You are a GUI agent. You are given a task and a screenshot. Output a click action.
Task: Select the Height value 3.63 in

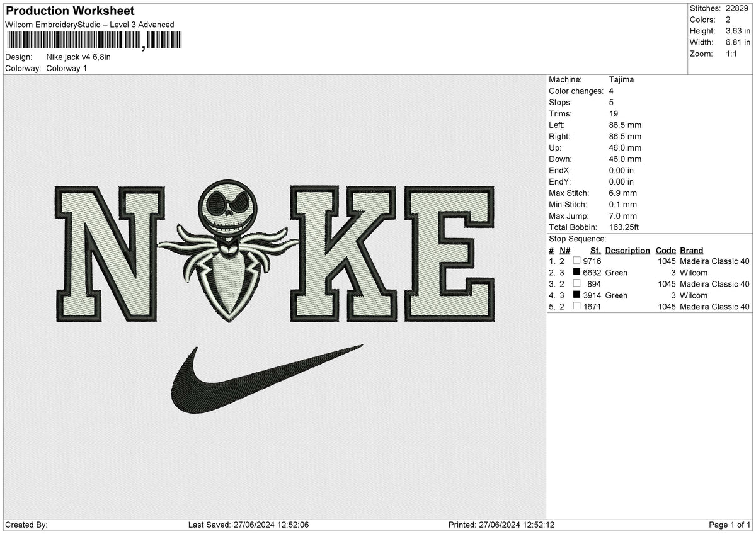coord(738,31)
